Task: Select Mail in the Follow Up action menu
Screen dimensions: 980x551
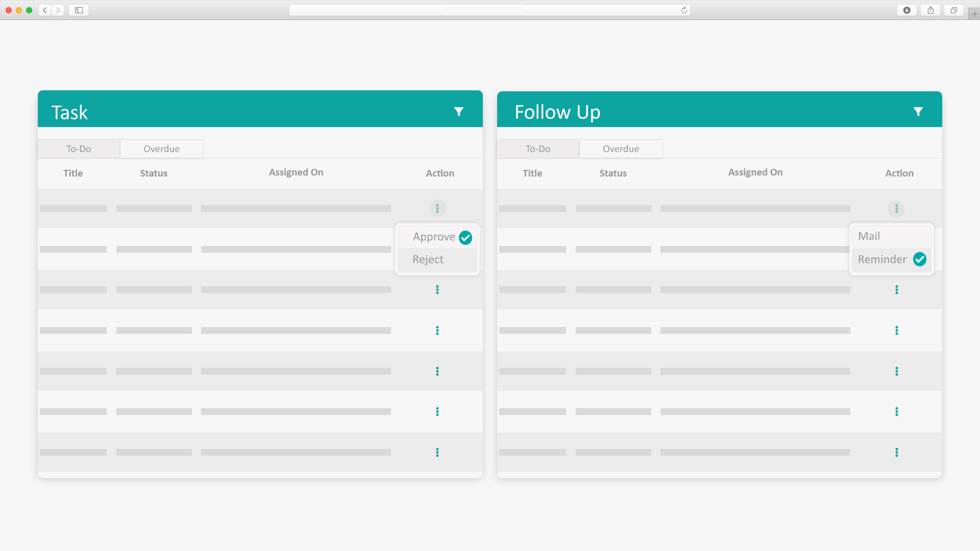Action: coord(869,236)
